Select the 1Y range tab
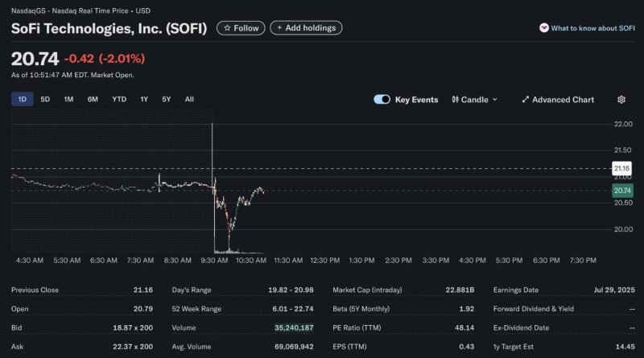This screenshot has width=644, height=358. [144, 99]
